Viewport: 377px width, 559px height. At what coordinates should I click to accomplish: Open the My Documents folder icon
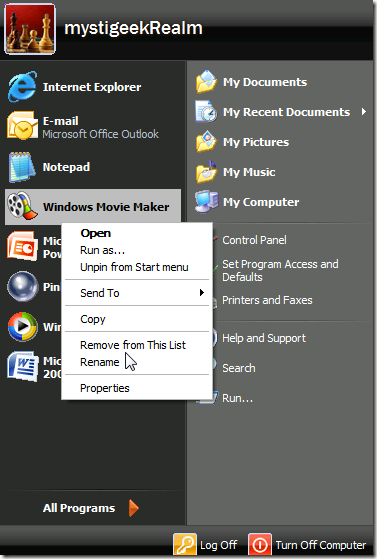pos(206,82)
